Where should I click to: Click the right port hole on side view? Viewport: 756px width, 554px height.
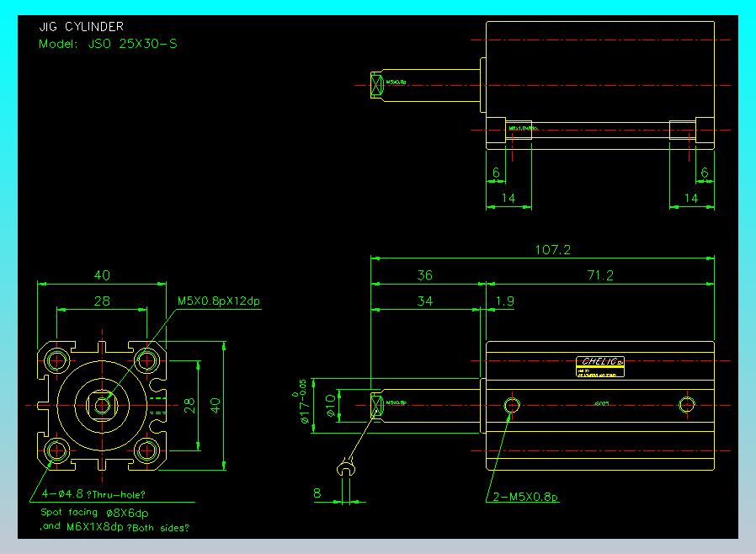[687, 405]
